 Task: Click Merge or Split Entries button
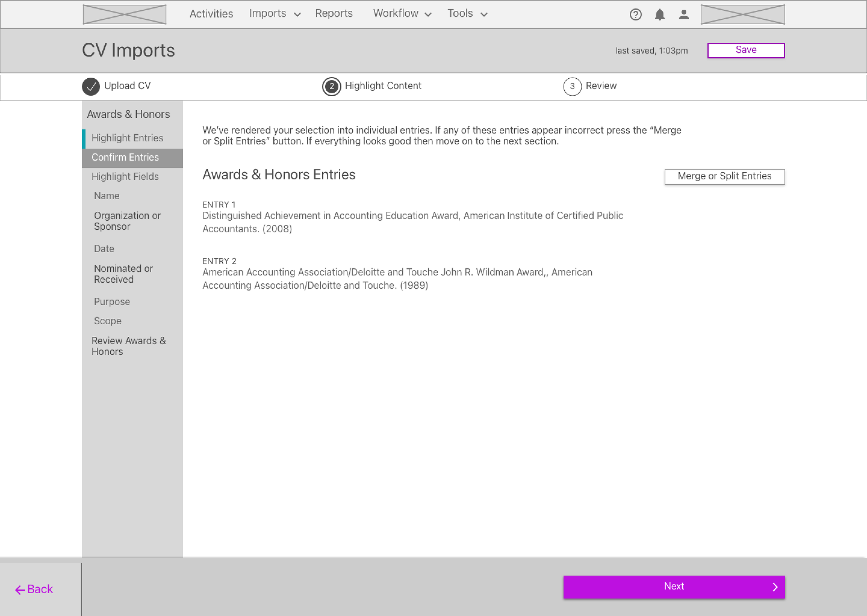pyautogui.click(x=724, y=176)
